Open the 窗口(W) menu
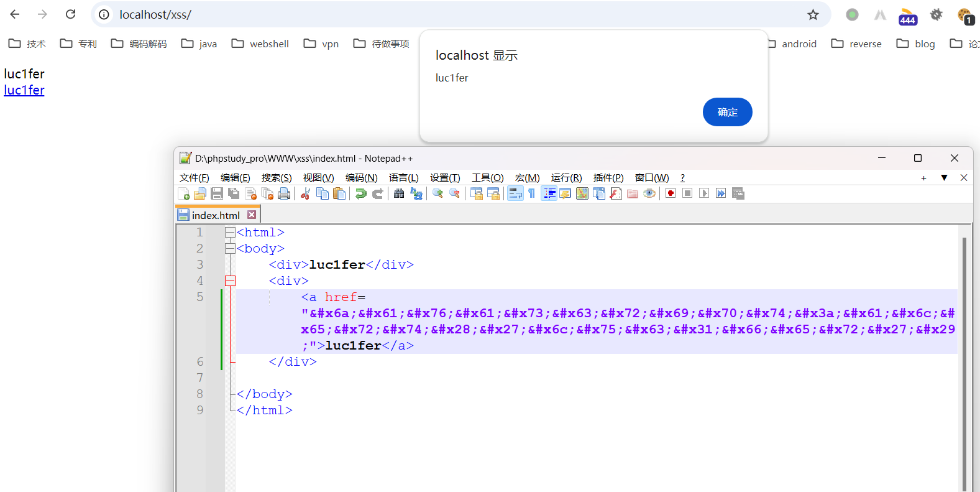 coord(652,178)
